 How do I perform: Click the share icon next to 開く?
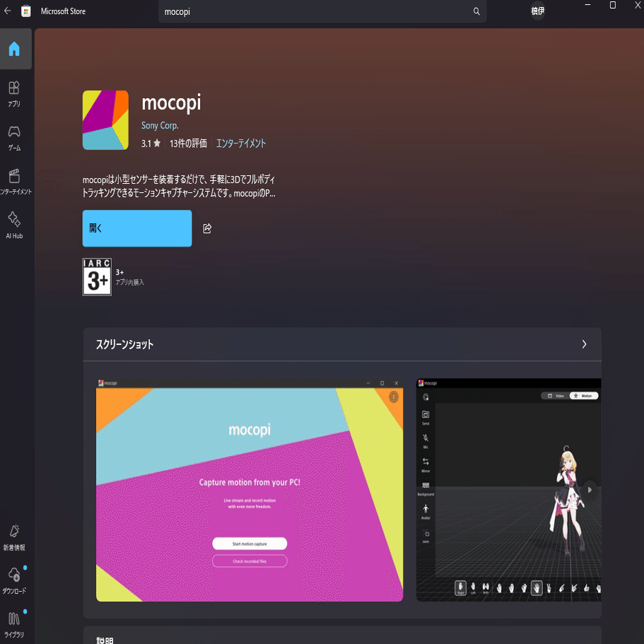[x=206, y=228]
